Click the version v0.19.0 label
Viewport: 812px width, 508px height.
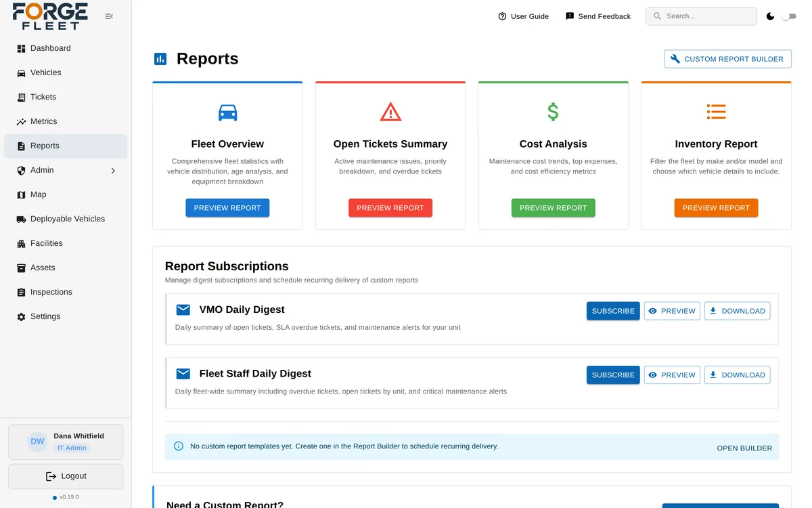[69, 497]
